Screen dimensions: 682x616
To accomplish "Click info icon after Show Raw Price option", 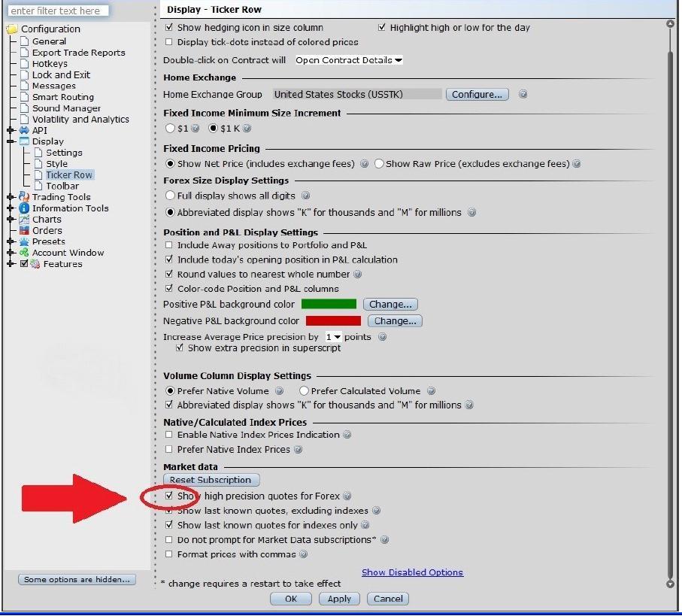I will coord(576,164).
